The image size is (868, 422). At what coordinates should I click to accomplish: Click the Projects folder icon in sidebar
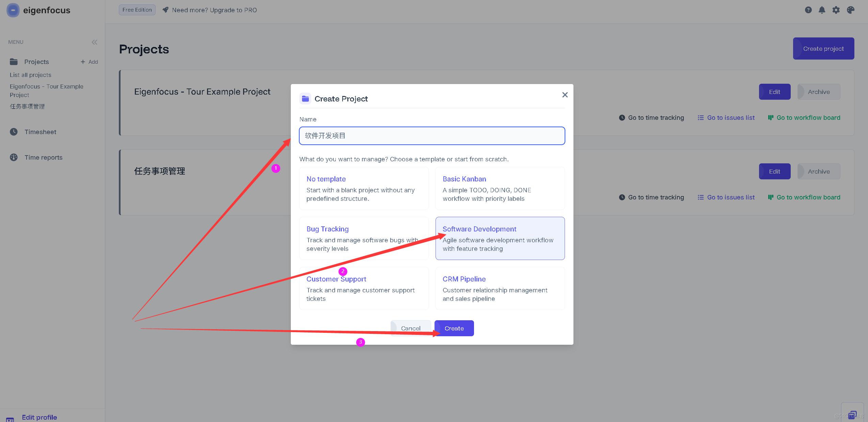(14, 62)
